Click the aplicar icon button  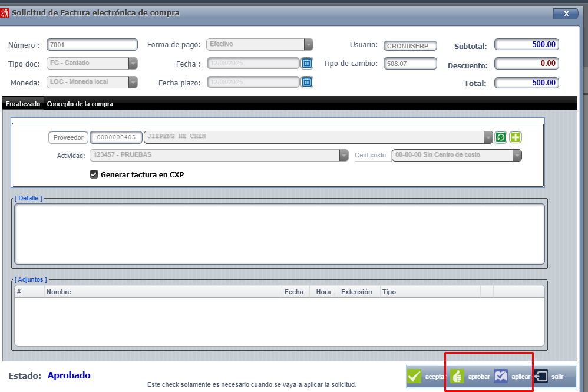[501, 376]
